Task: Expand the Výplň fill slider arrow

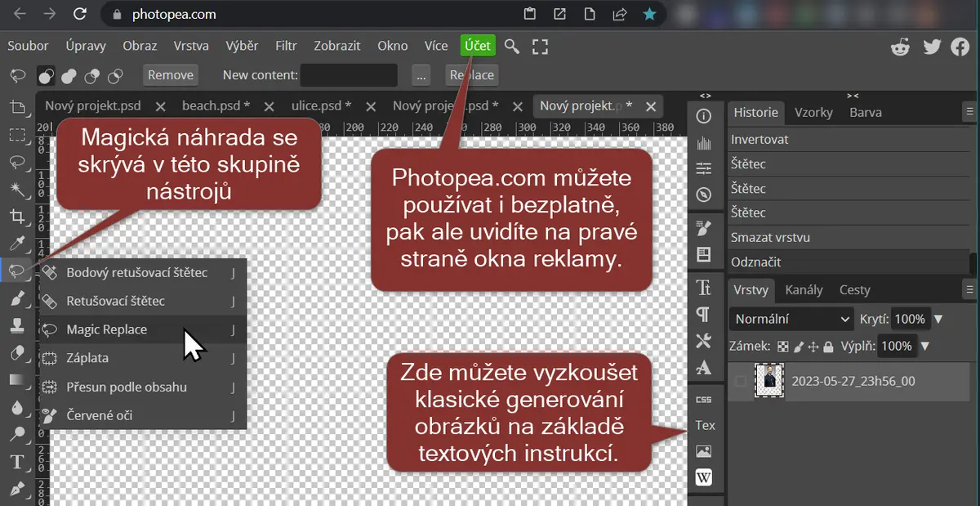Action: (925, 347)
